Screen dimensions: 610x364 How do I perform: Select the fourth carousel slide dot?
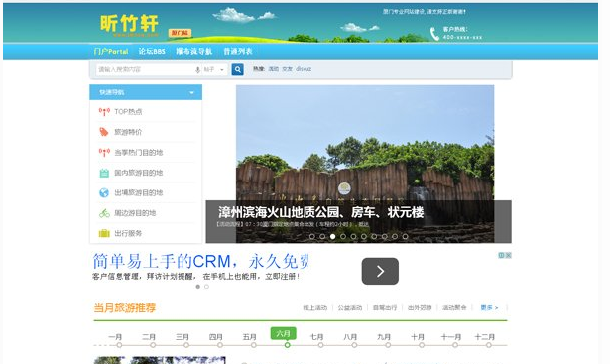coord(343,236)
